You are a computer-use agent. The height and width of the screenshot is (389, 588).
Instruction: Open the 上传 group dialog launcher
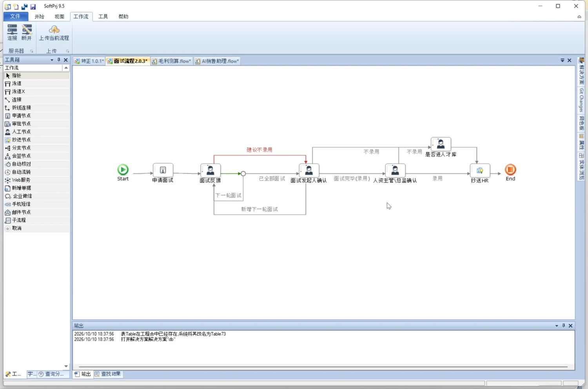click(67, 51)
